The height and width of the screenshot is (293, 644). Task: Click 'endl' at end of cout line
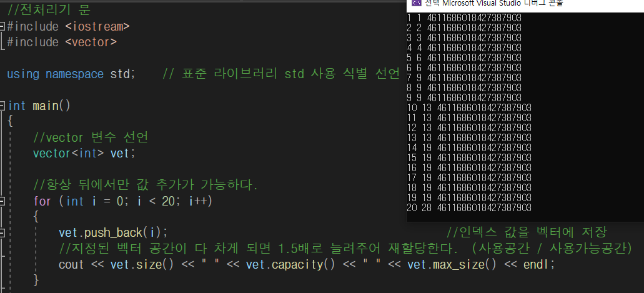pyautogui.click(x=536, y=265)
